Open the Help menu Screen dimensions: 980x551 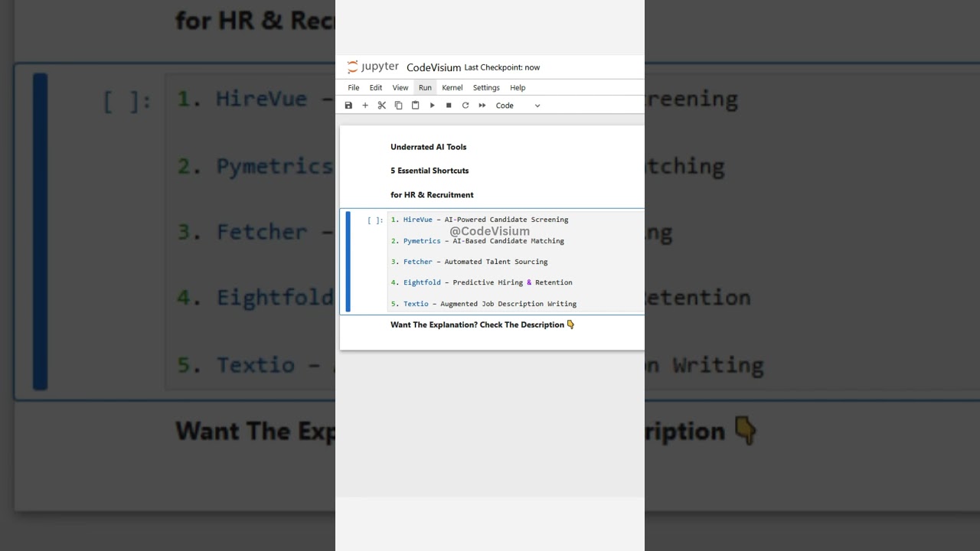click(x=518, y=88)
